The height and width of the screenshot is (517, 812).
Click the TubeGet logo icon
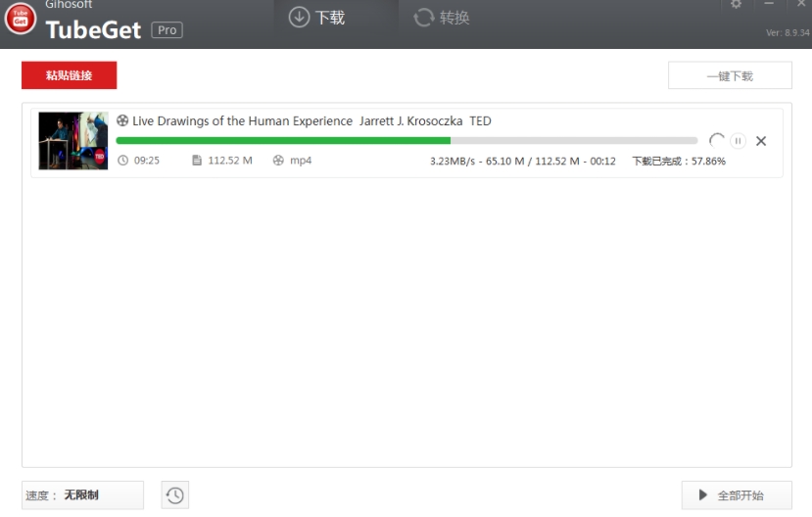(x=21, y=18)
